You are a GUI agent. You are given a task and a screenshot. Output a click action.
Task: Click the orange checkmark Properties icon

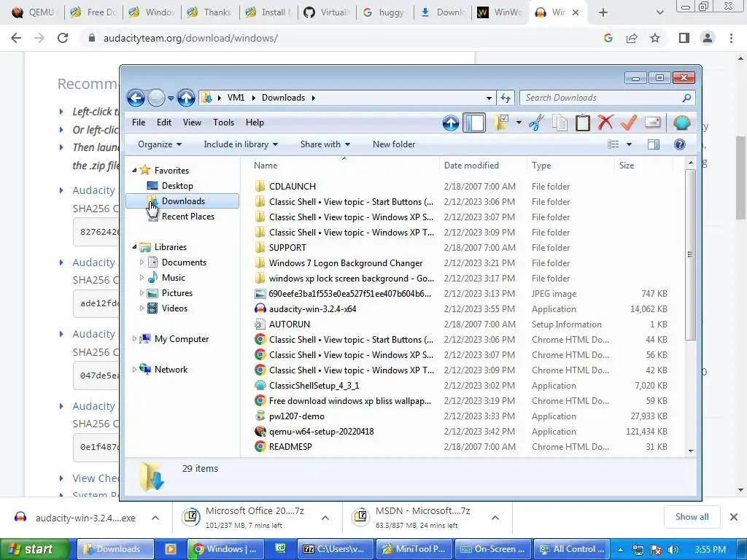click(x=629, y=122)
